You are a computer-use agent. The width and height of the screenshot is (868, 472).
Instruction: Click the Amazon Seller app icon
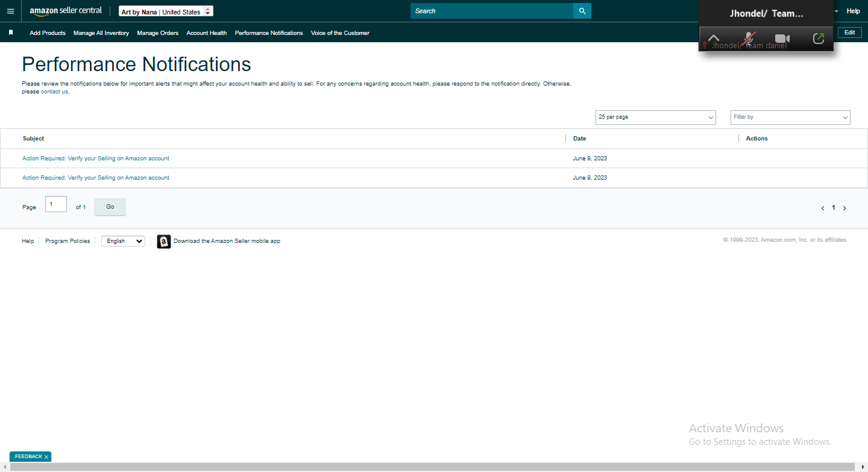pyautogui.click(x=164, y=241)
